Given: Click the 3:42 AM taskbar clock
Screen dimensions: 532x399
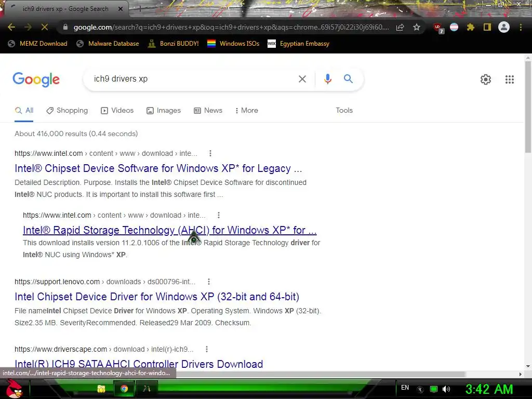Looking at the screenshot, I should point(489,389).
